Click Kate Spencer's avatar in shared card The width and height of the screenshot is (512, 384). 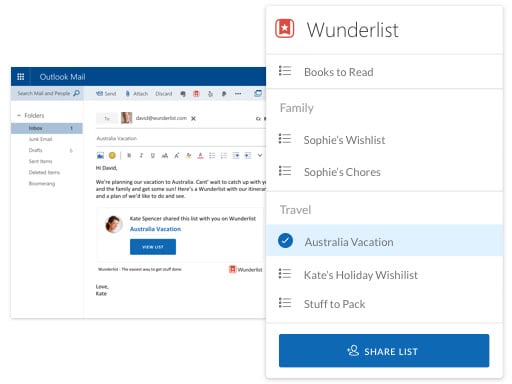pyautogui.click(x=113, y=224)
